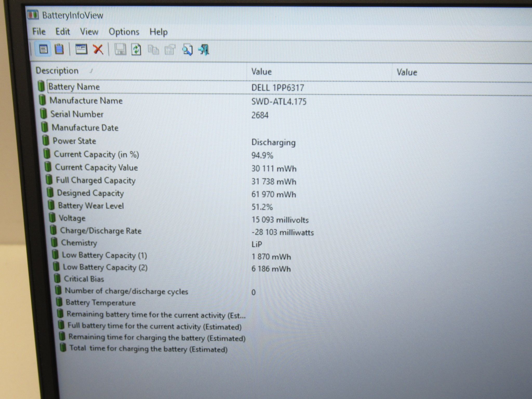Select the Battery Temperature row label

101,303
